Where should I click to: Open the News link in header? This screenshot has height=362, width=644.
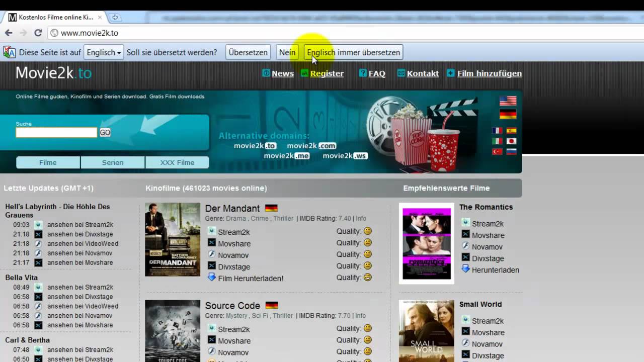[283, 73]
